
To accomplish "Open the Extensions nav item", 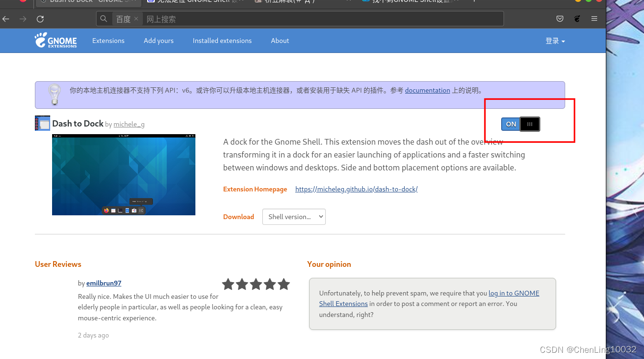I will (x=108, y=41).
